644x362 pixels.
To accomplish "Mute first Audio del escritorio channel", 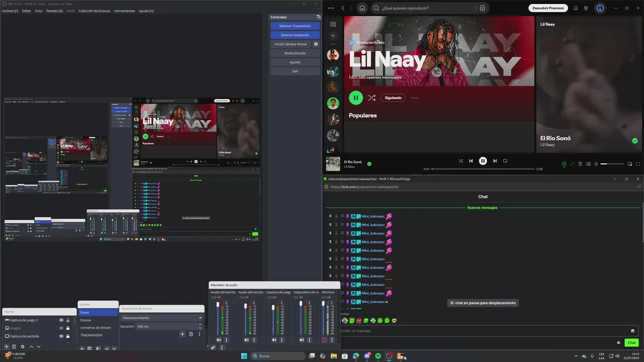I will [x=218, y=340].
